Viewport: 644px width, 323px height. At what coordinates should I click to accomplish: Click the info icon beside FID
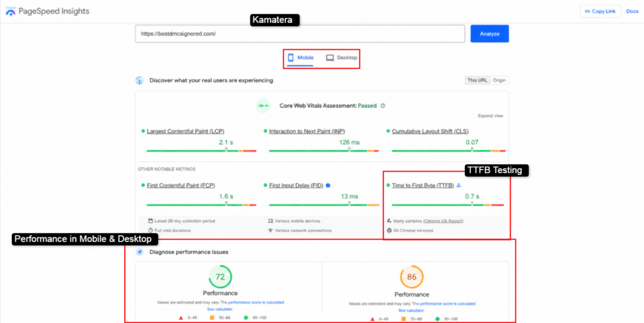click(328, 185)
